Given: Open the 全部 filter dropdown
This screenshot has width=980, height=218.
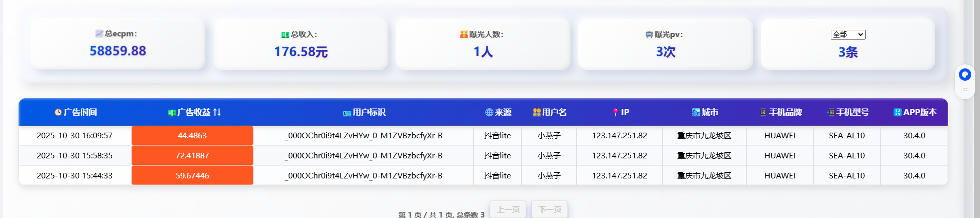Looking at the screenshot, I should (848, 34).
